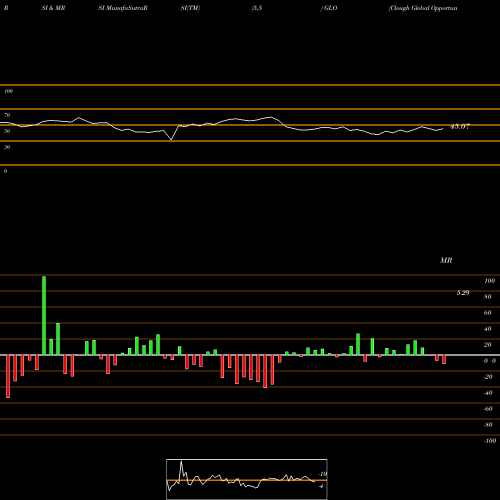Select the 30 level label on RSI axis
Image resolution: width=500 pixels, height=500 pixels.
coord(7,147)
